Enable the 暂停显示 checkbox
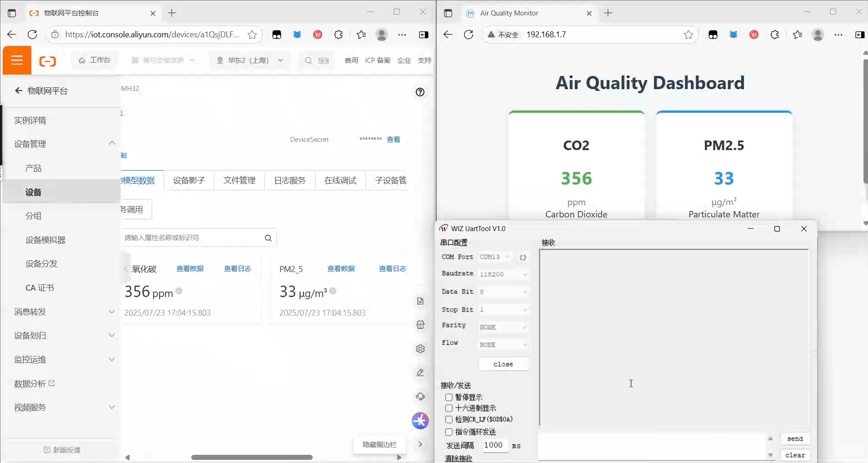The height and width of the screenshot is (463, 868). point(449,398)
